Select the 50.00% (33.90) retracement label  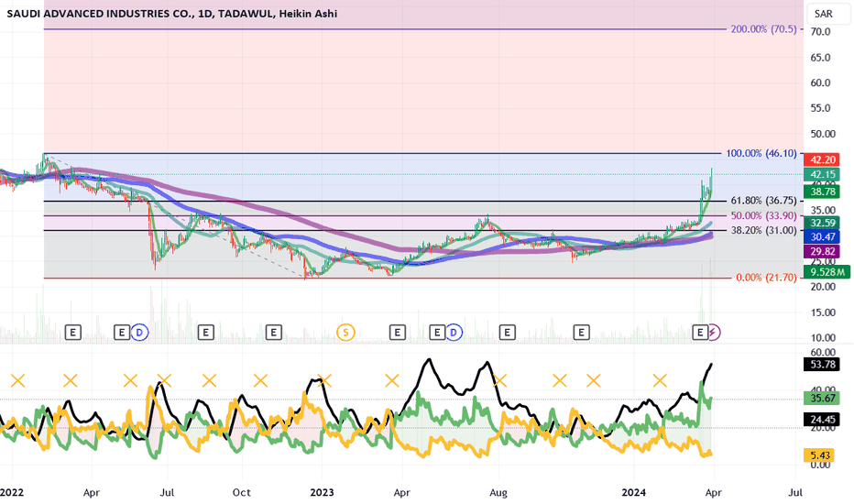pos(763,215)
